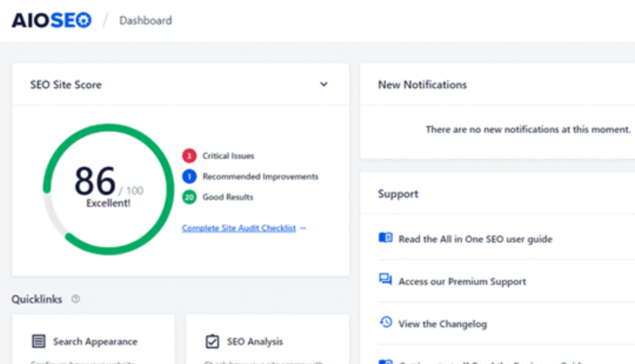Open the SEO Analysis quicklink

click(x=255, y=342)
